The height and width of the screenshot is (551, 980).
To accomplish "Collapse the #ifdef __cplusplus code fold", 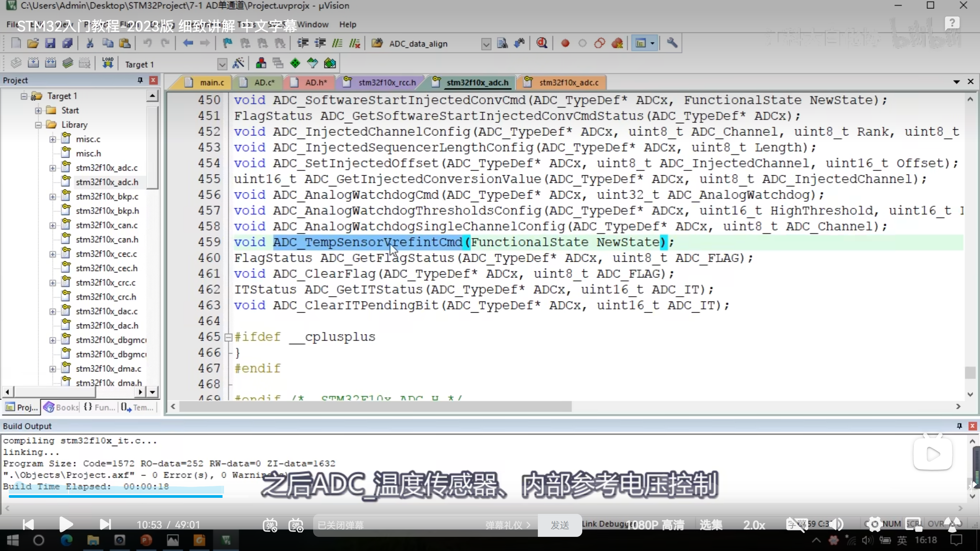I will pyautogui.click(x=229, y=337).
